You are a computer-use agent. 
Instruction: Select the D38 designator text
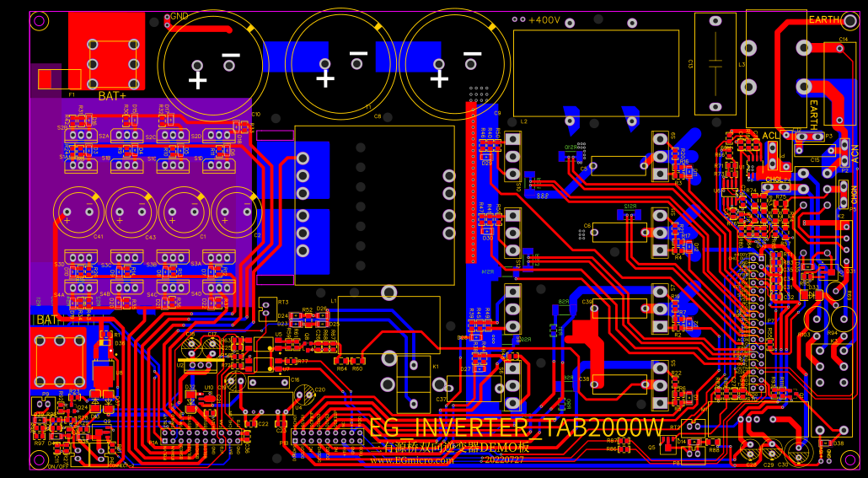839,443
